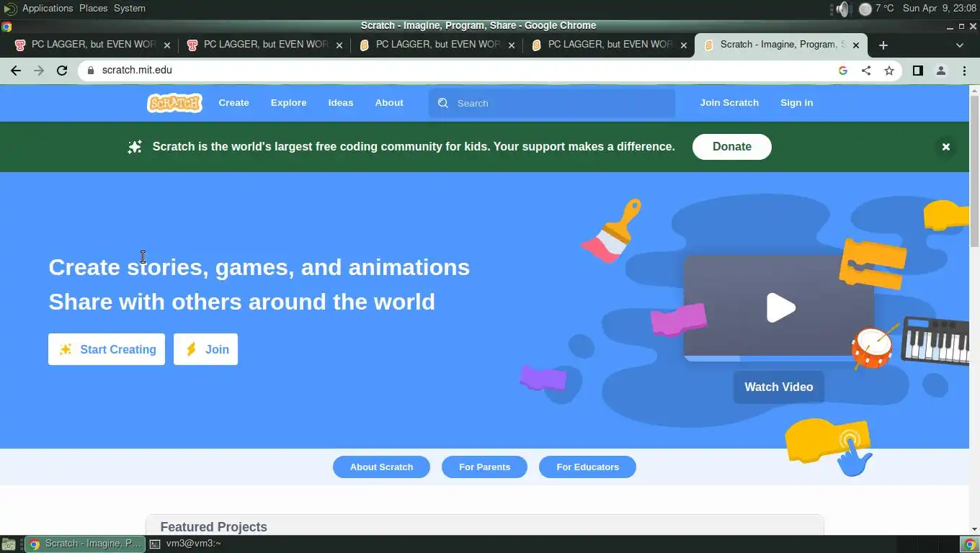Dismiss the donation banner with the X
This screenshot has height=553, width=980.
pyautogui.click(x=946, y=147)
